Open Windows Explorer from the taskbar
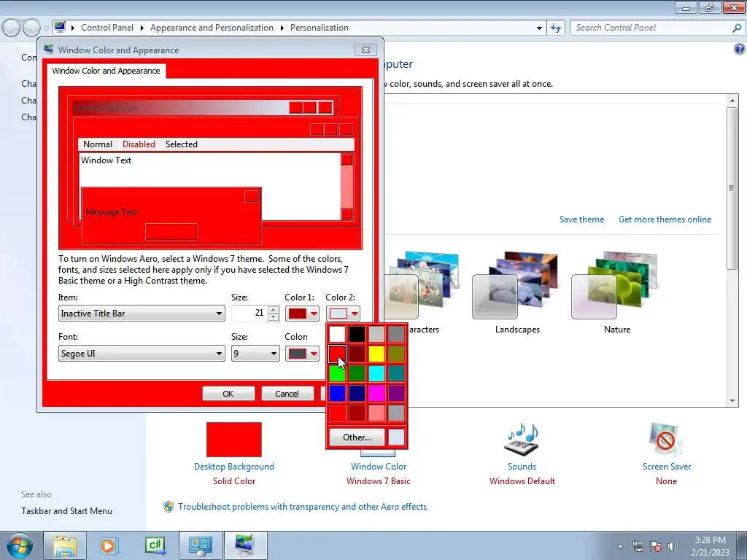This screenshot has height=560, width=747. coord(65,545)
